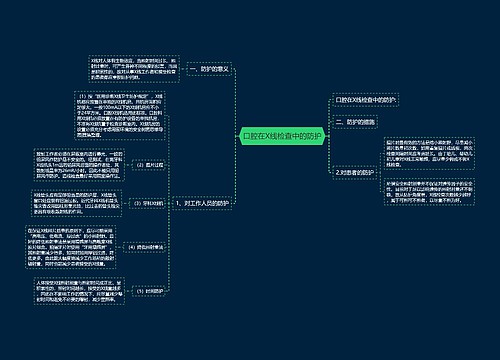Image resolution: width=500 pixels, height=360 pixels.
Task: Click the upper note under 2.对患者的防护
Action: pos(429,153)
